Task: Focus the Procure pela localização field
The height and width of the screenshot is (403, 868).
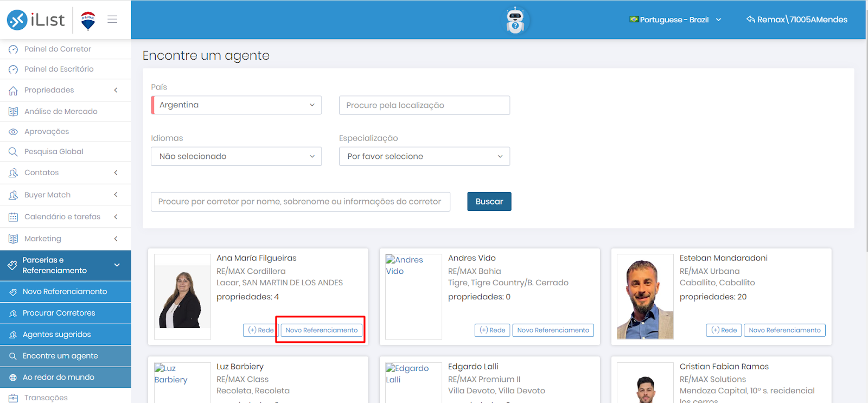Action: pos(424,105)
